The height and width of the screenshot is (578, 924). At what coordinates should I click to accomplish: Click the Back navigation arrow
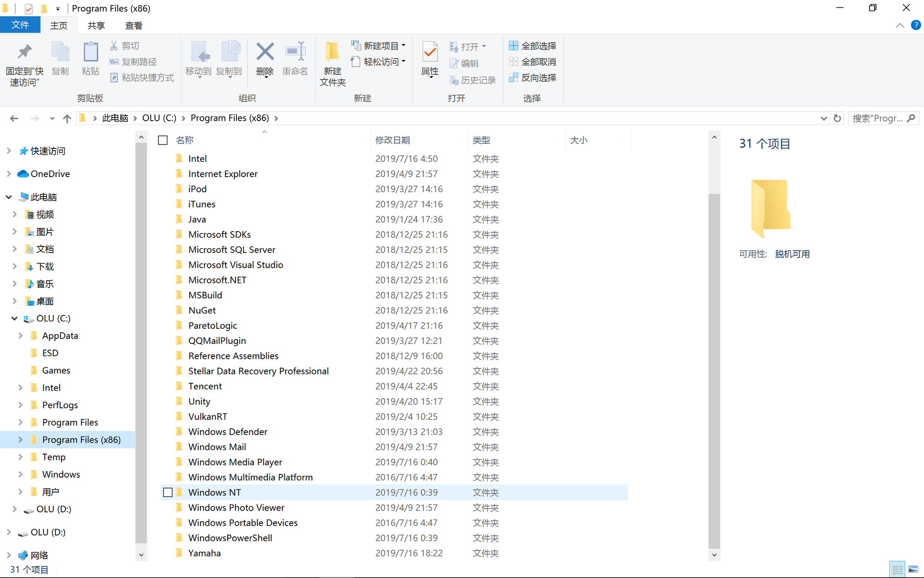tap(14, 118)
